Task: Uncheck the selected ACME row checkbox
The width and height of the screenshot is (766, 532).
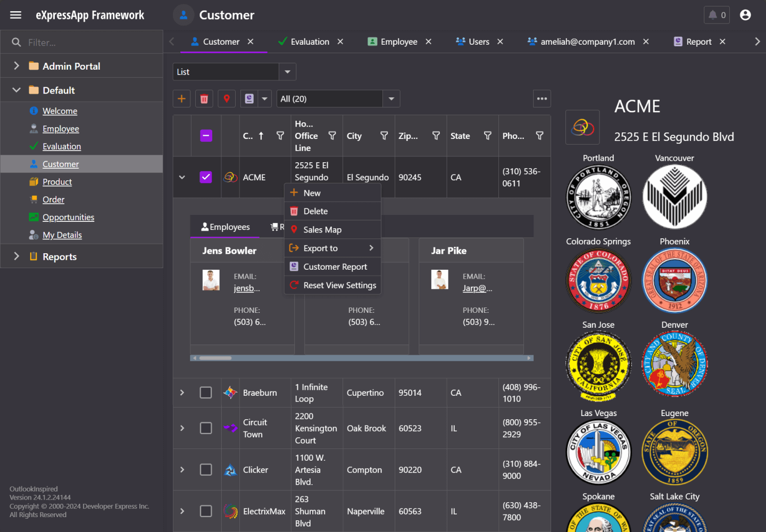Action: [206, 177]
